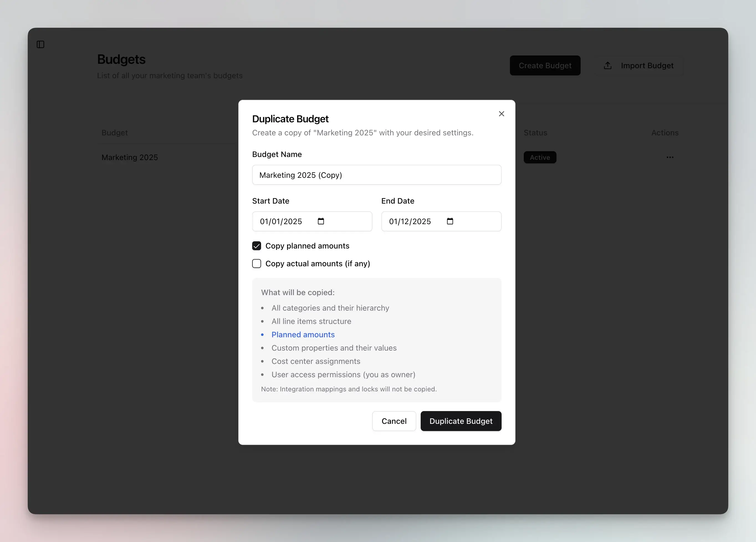Image resolution: width=756 pixels, height=542 pixels.
Task: Click the empty Copy actual amounts checkbox square
Action: pyautogui.click(x=256, y=264)
